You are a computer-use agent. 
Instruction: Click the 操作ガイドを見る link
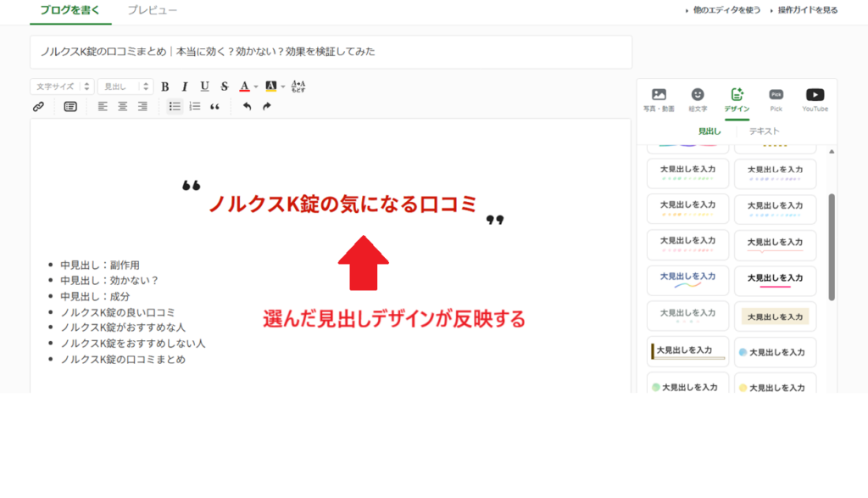click(x=805, y=11)
